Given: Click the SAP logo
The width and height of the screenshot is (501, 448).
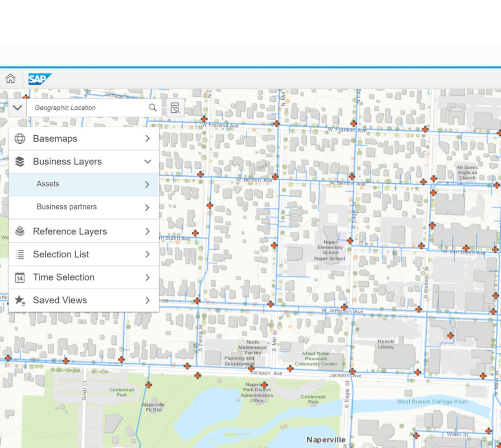Looking at the screenshot, I should [40, 79].
